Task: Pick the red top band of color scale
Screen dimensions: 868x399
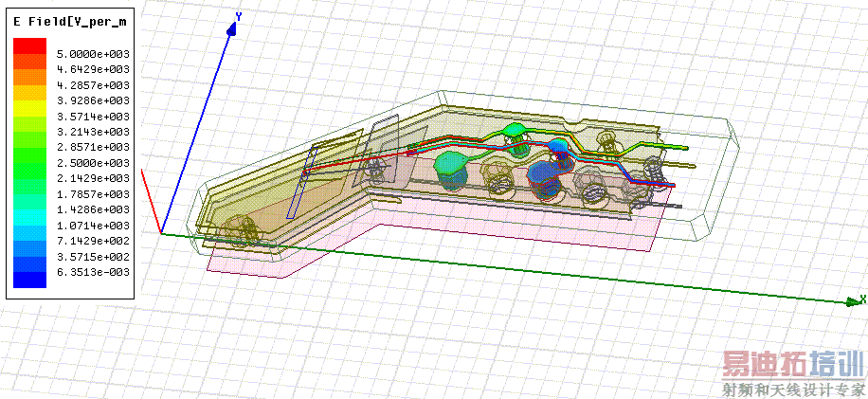Action: click(x=29, y=45)
